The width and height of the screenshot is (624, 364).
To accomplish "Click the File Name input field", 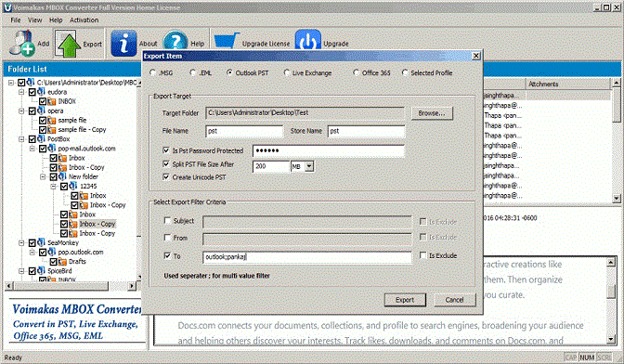I will [x=244, y=131].
